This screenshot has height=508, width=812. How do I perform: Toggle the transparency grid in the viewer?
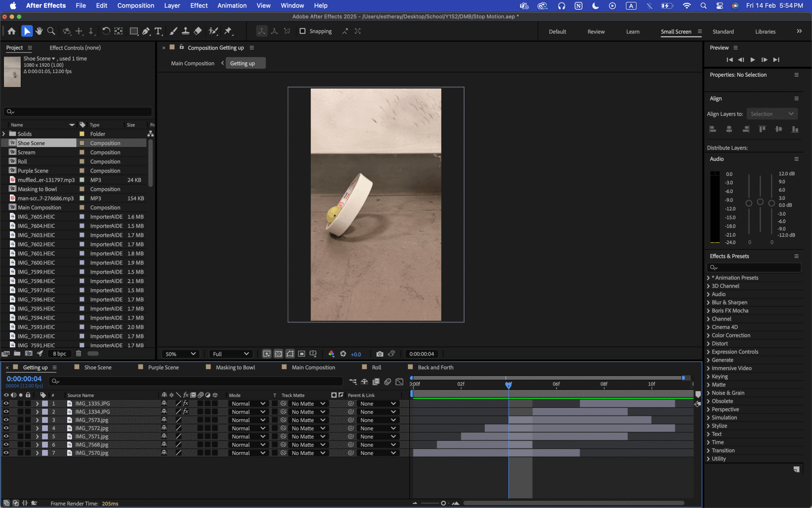tap(278, 354)
